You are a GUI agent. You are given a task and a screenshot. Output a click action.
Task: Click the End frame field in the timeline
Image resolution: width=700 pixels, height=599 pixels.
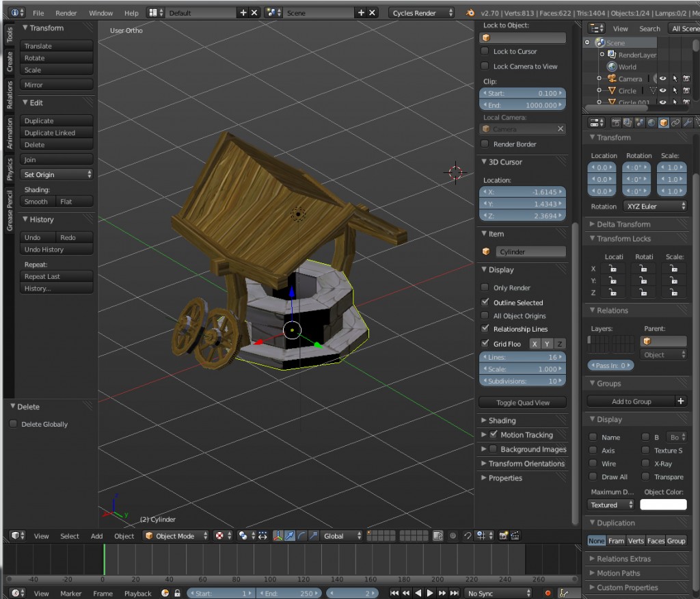289,593
